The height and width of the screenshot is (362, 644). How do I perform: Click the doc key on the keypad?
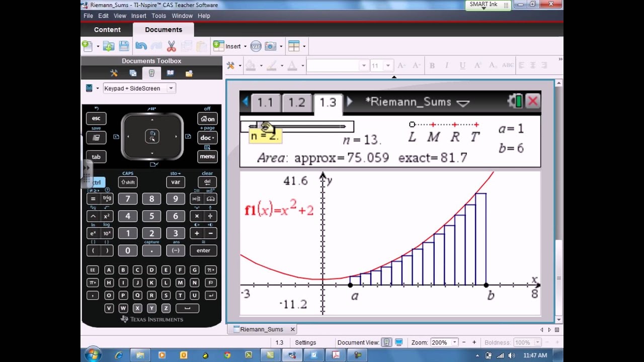(x=207, y=138)
